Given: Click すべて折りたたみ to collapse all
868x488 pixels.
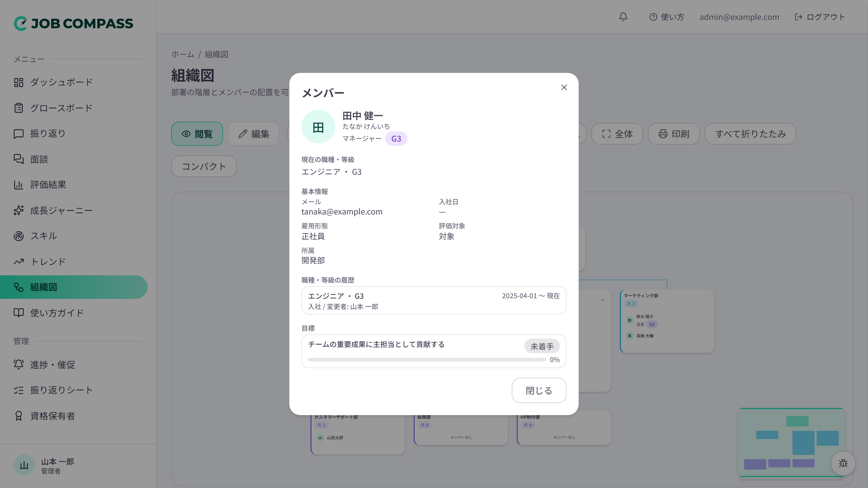Looking at the screenshot, I should tap(750, 134).
